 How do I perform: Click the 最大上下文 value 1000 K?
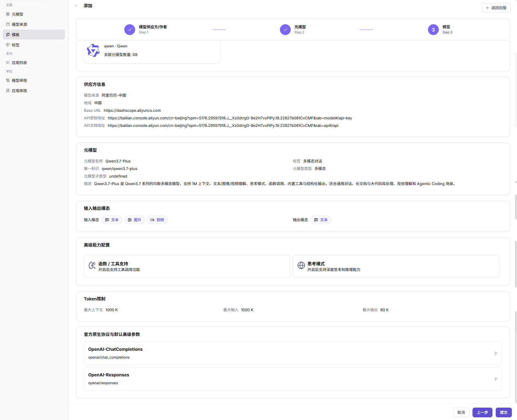(112, 310)
